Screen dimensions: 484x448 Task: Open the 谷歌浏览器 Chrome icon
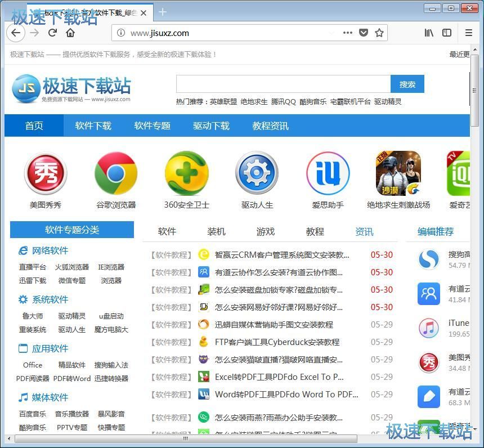point(116,173)
